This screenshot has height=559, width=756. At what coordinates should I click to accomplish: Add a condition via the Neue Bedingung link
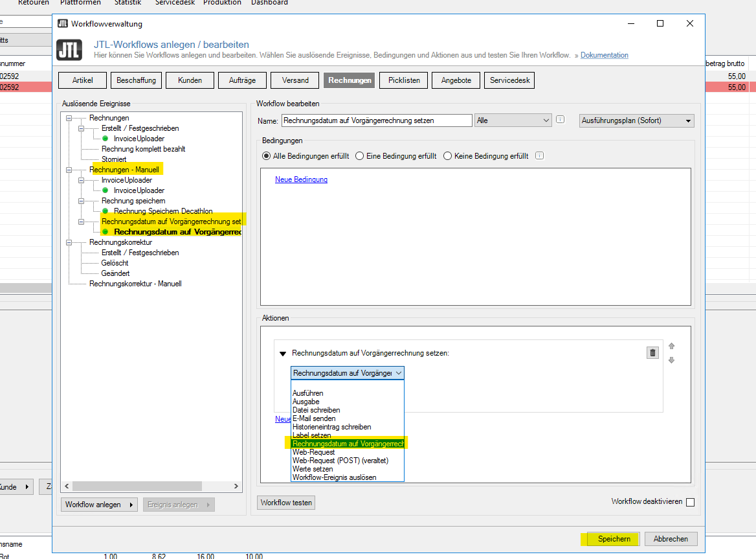pos(302,179)
